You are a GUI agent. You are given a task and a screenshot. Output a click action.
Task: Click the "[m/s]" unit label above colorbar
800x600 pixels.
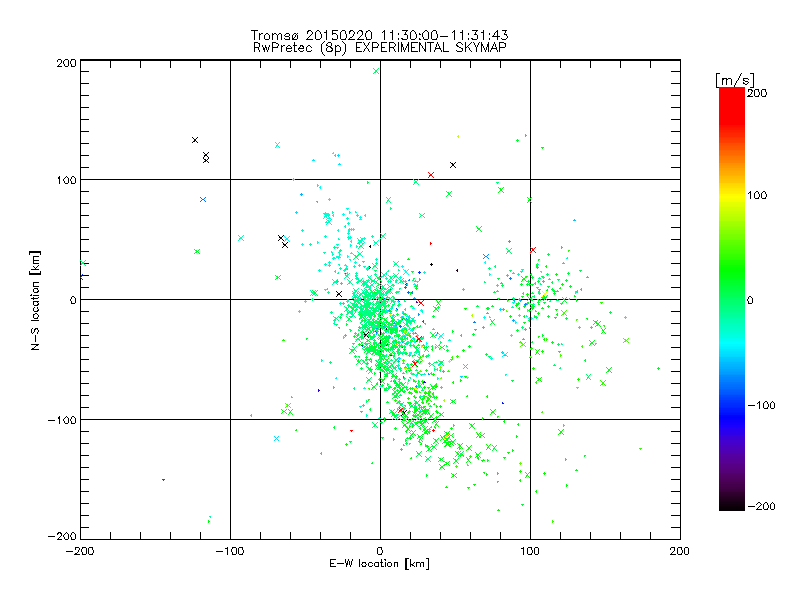click(x=735, y=80)
